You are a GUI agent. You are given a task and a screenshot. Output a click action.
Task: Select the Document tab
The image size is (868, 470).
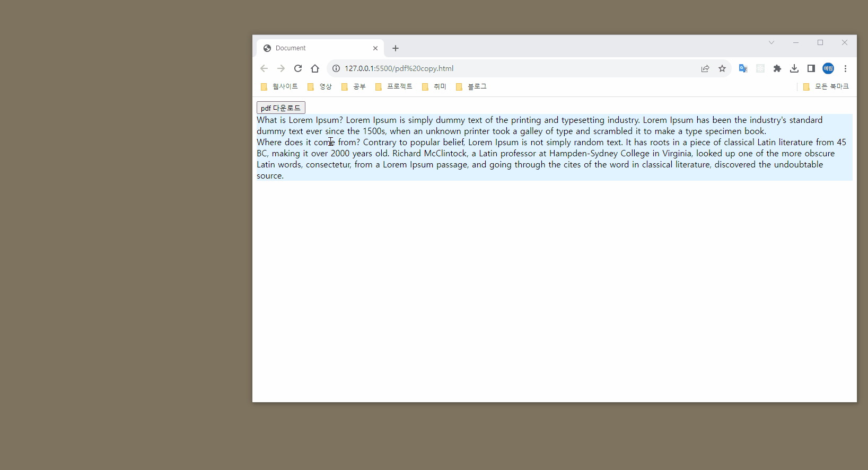[x=320, y=48]
